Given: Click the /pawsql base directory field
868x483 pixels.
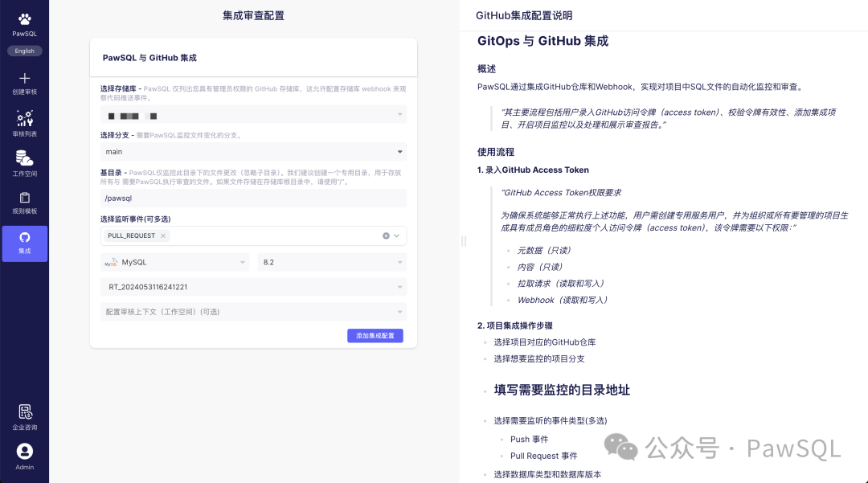Looking at the screenshot, I should point(253,198).
